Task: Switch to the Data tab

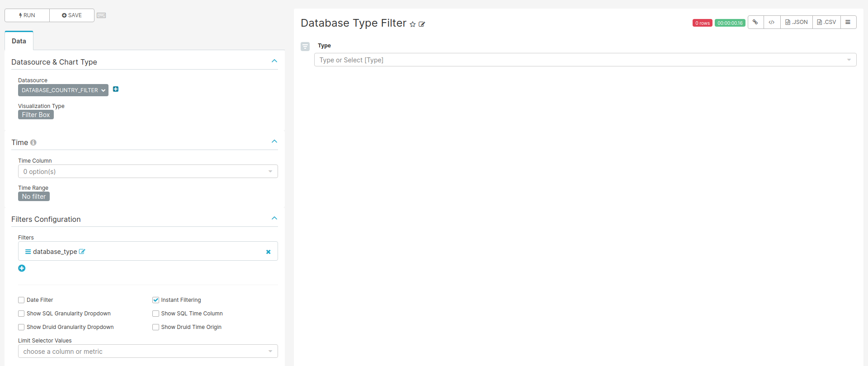Action: (19, 41)
